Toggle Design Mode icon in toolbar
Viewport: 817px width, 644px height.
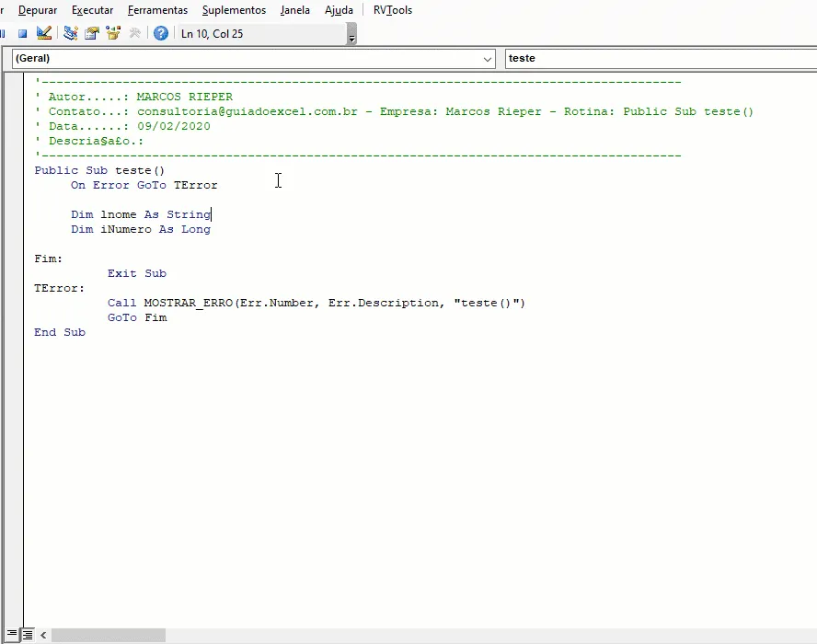pos(44,33)
